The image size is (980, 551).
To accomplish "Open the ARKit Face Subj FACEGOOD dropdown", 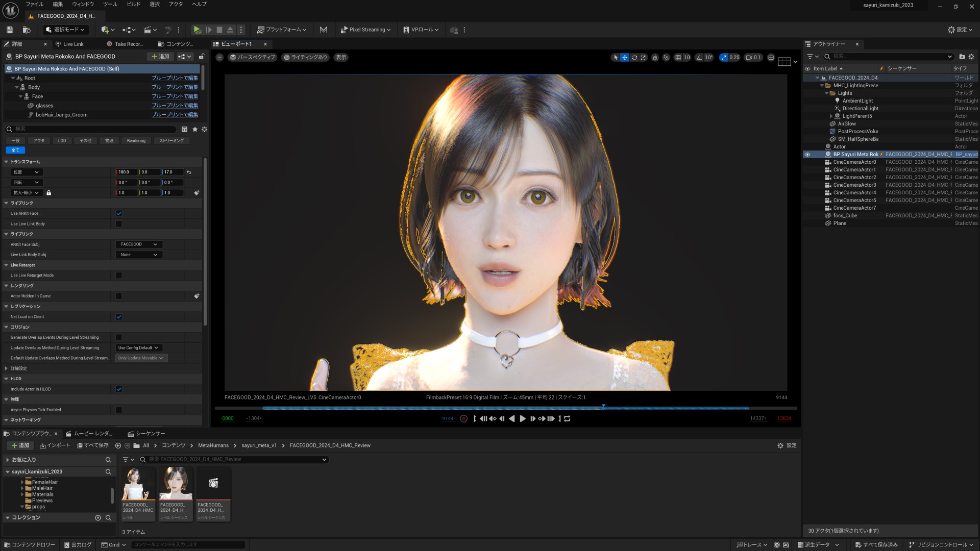I will [139, 244].
